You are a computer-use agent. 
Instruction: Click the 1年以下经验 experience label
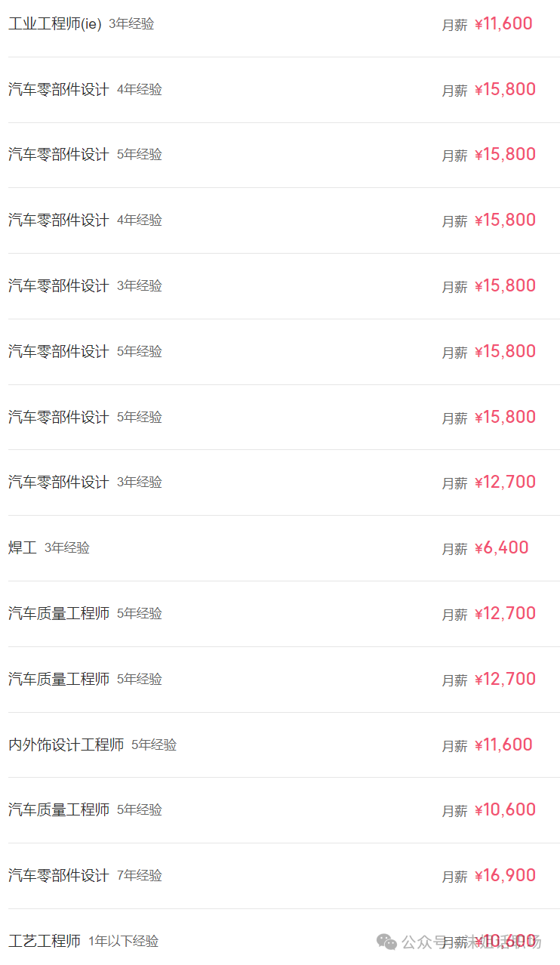click(x=124, y=942)
